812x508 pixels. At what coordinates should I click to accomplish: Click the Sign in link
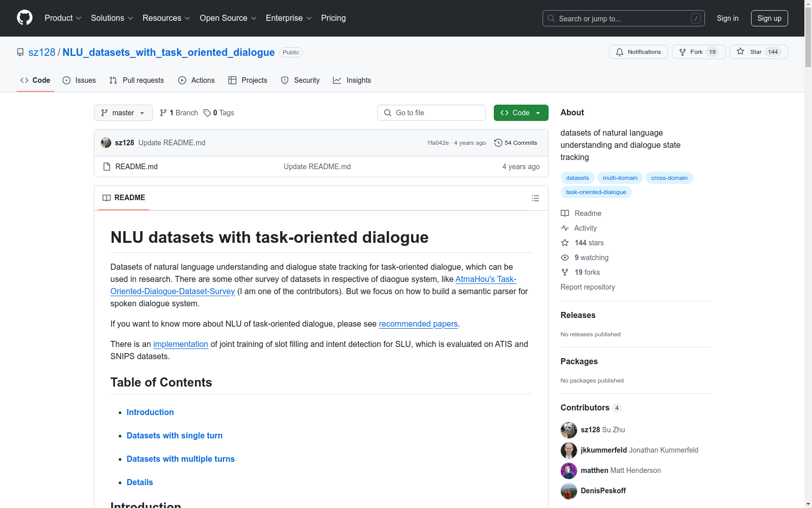[x=728, y=18]
